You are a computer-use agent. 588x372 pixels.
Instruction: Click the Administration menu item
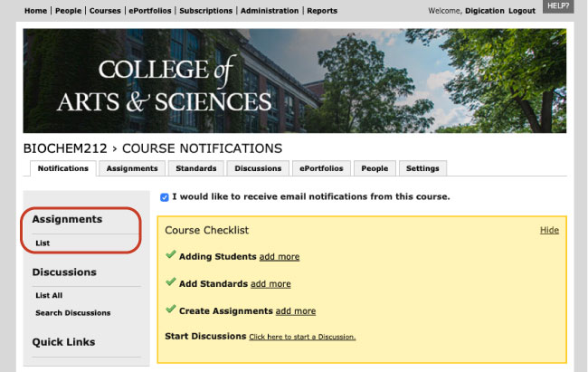click(x=270, y=11)
